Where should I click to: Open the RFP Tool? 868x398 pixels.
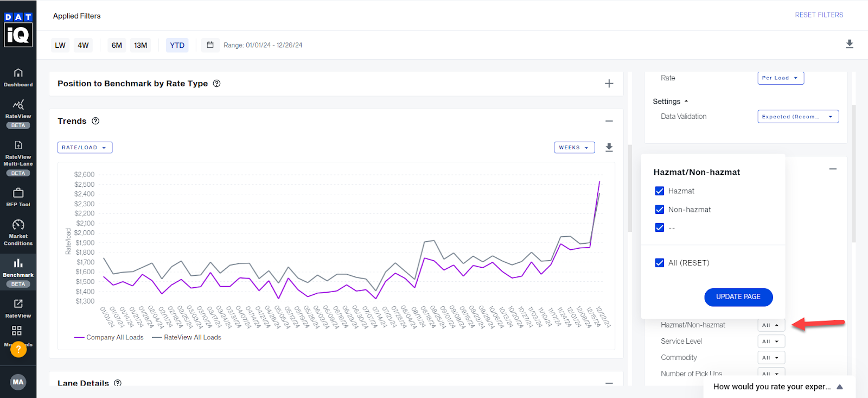click(18, 197)
